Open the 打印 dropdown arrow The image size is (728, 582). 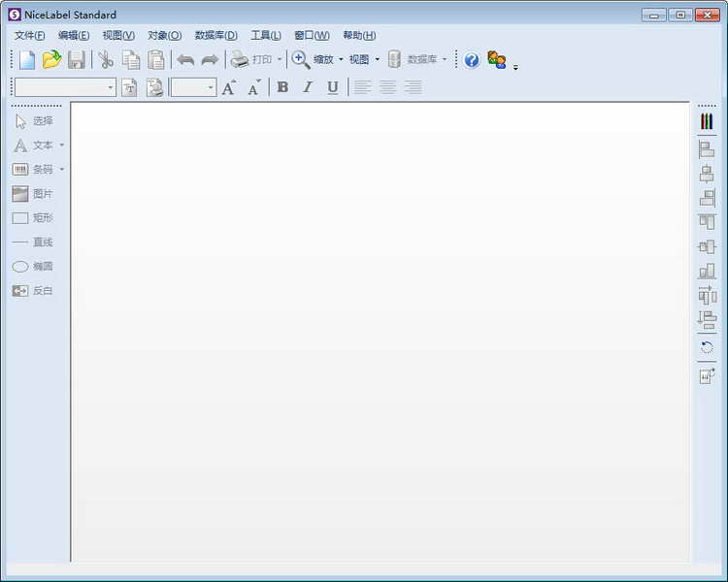coord(280,59)
